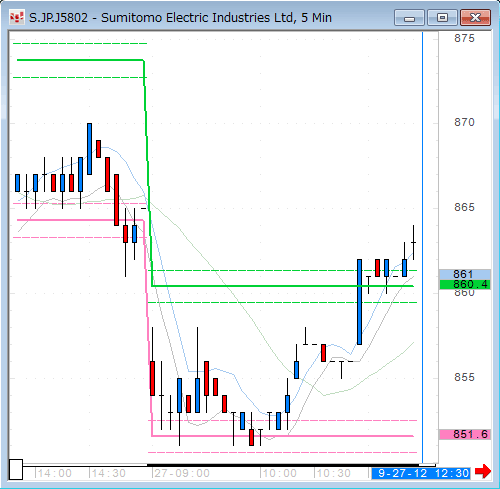Click the red arrow at bottom right
The width and height of the screenshot is (500, 489).
click(483, 471)
